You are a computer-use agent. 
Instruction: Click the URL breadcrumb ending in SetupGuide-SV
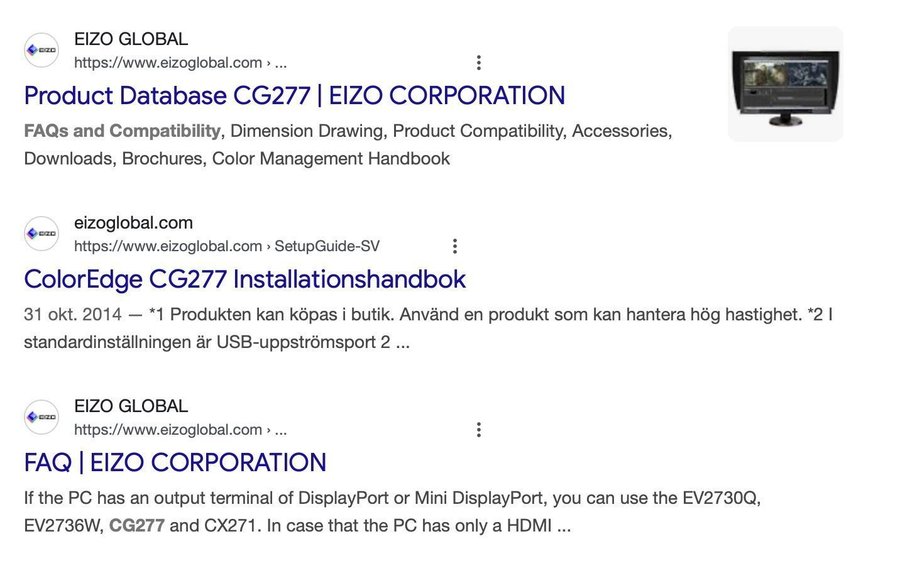(226, 246)
